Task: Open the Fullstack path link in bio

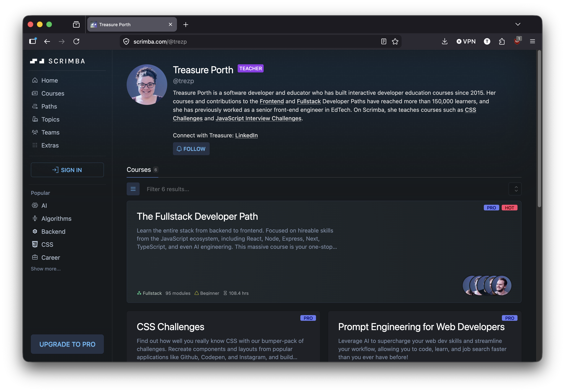Action: click(x=309, y=101)
